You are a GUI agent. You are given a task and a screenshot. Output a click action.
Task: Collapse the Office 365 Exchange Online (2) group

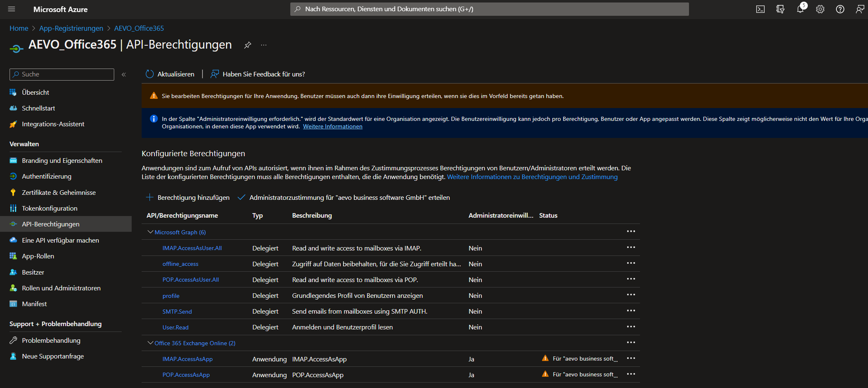tap(150, 343)
